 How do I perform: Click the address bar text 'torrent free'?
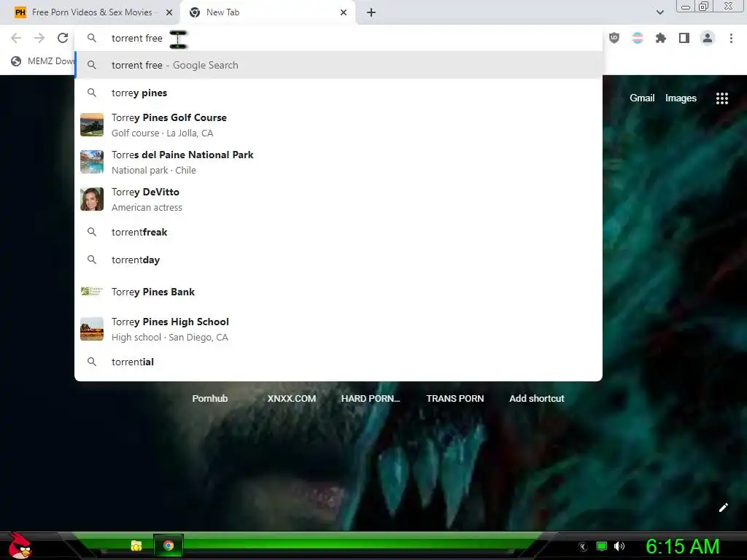tap(136, 38)
